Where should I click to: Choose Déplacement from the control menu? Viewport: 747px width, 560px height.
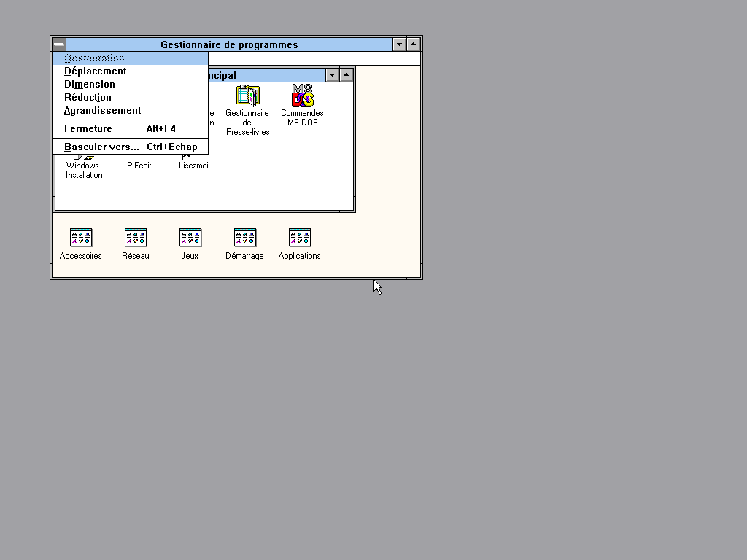(x=96, y=71)
